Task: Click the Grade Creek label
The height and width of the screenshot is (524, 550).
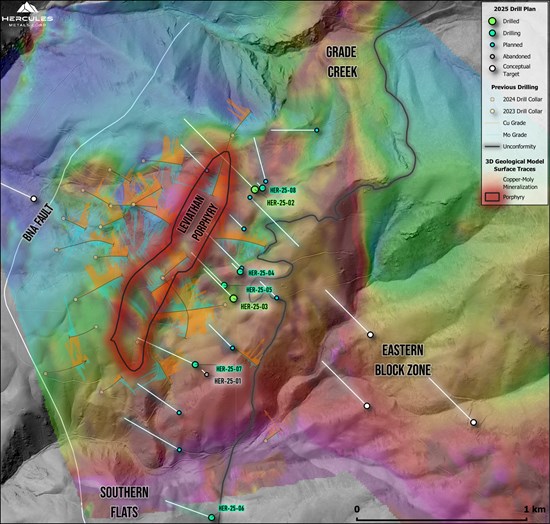Action: [x=342, y=62]
